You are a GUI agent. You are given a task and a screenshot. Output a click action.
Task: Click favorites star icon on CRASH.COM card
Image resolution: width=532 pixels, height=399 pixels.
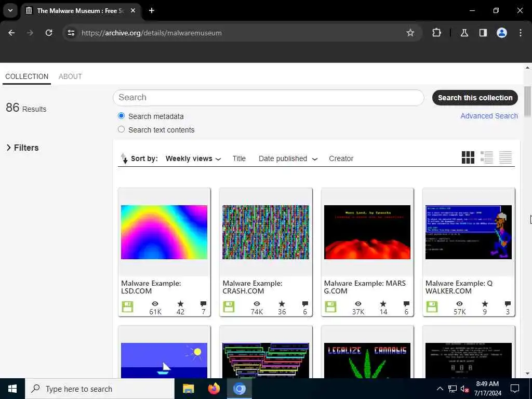tap(282, 303)
